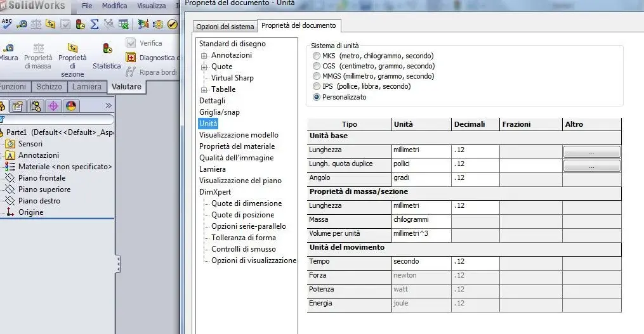The width and height of the screenshot is (644, 334).
Task: Click the design table spreadsheet icon
Action: tap(123, 24)
